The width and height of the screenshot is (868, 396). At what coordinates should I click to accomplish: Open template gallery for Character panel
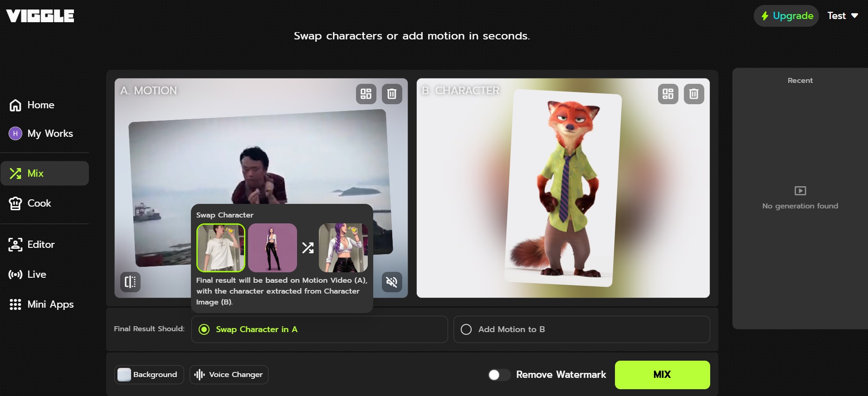668,94
